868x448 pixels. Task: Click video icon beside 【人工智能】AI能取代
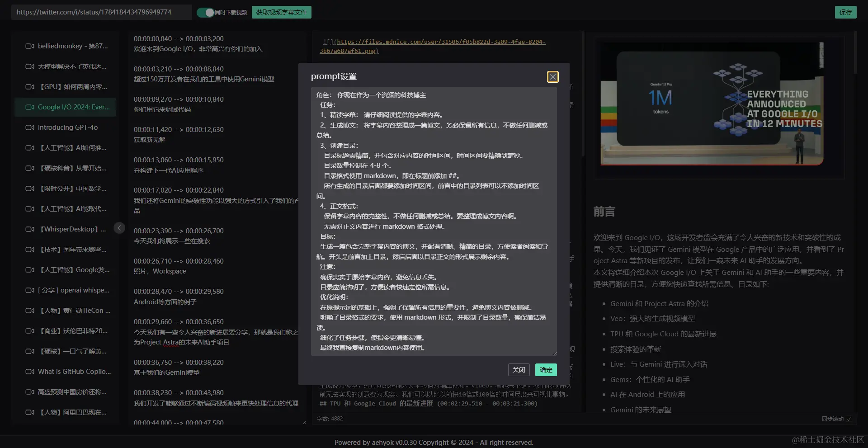(30, 209)
